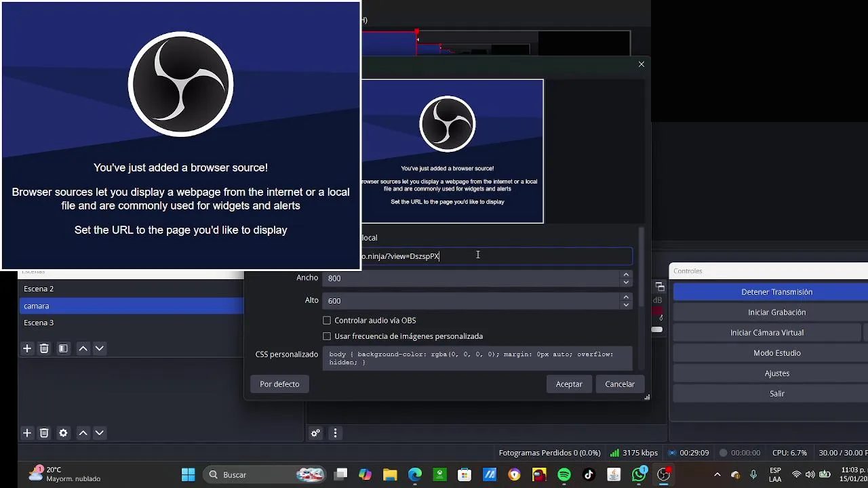Image resolution: width=868 pixels, height=488 pixels.
Task: Confirm with the Aceptar button
Action: click(x=569, y=384)
